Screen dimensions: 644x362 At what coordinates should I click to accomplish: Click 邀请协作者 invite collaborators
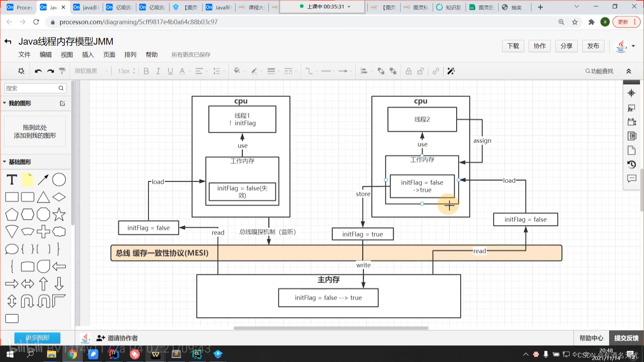tap(117, 338)
